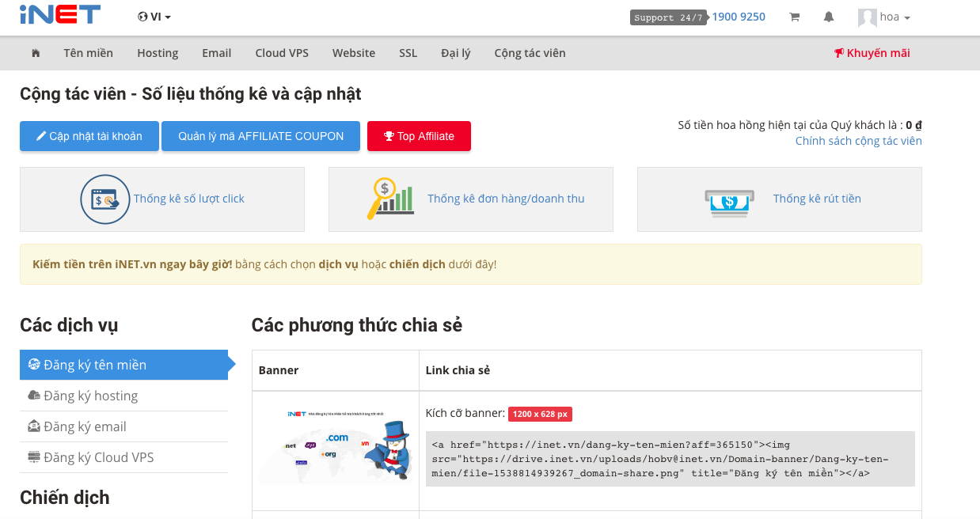Open the hoa account dropdown

click(884, 17)
